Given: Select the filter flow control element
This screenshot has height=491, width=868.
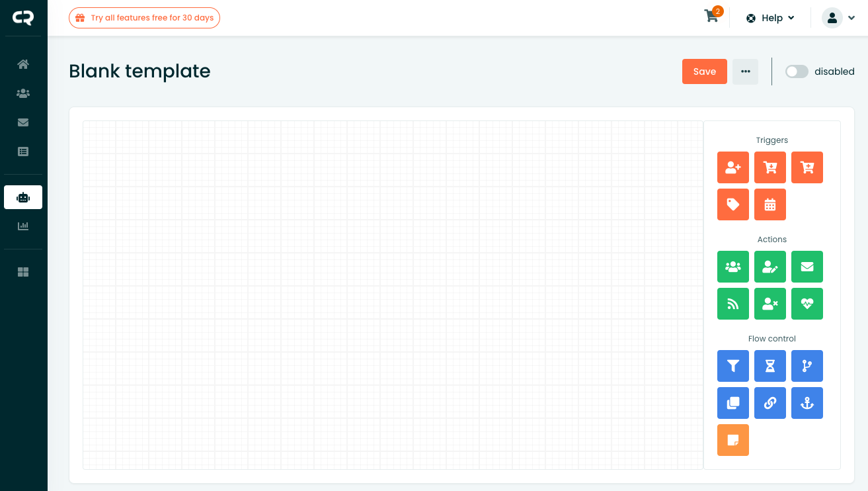Looking at the screenshot, I should [x=733, y=366].
